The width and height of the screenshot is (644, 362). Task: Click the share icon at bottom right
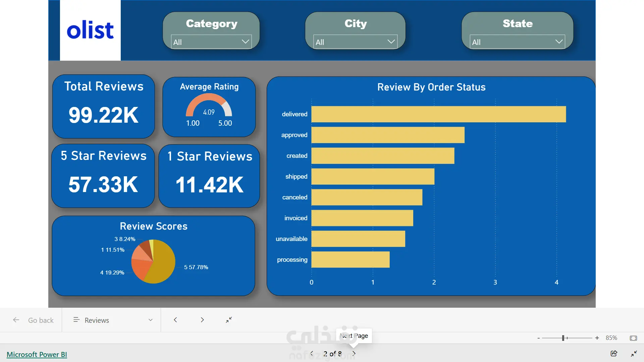[614, 353]
